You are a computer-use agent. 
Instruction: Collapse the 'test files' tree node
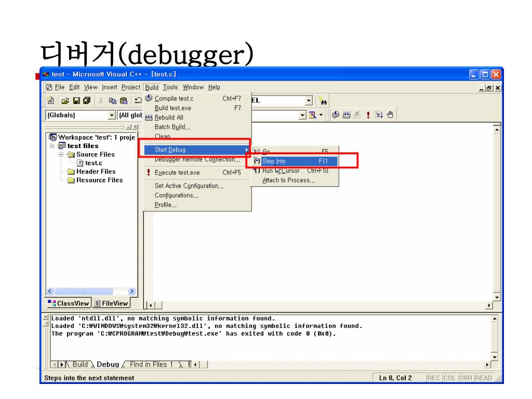[x=52, y=146]
